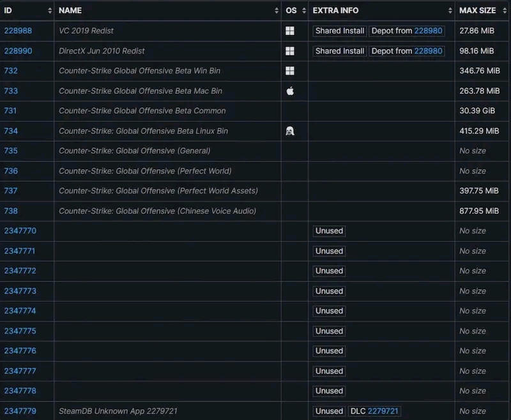Sort table by OS column arrows
This screenshot has height=420, width=511.
pos(304,11)
